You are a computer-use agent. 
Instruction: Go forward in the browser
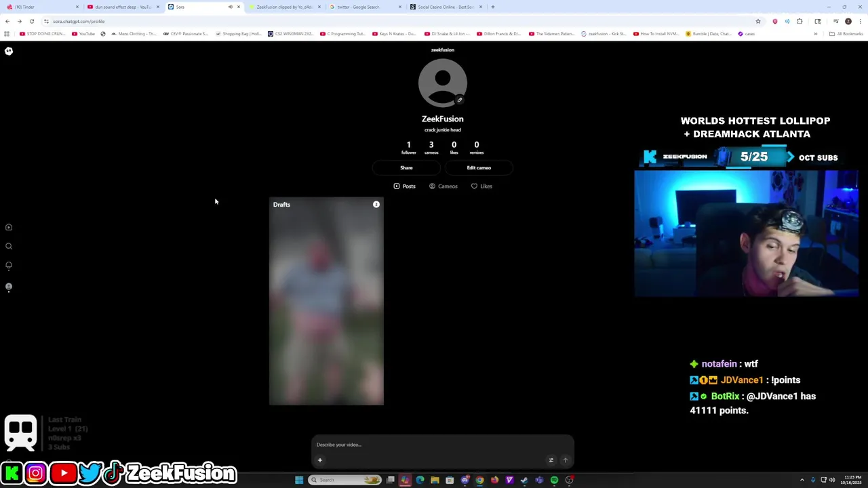point(20,21)
